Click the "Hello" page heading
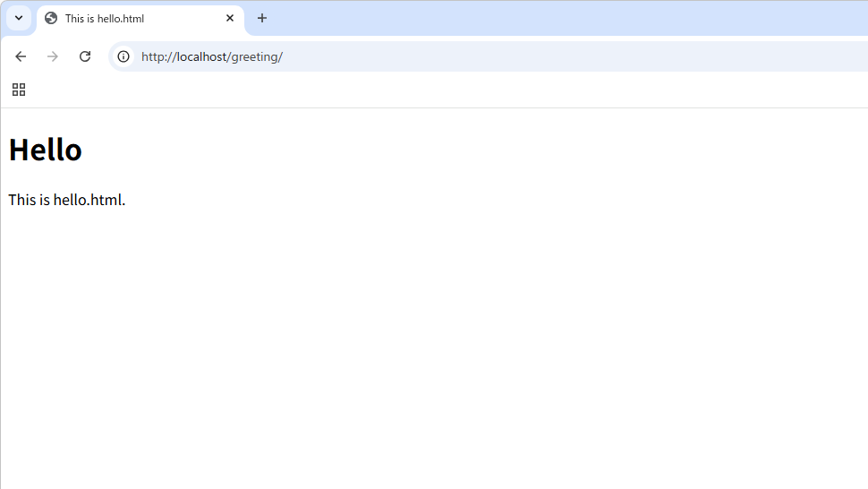868x489 pixels. coord(46,150)
